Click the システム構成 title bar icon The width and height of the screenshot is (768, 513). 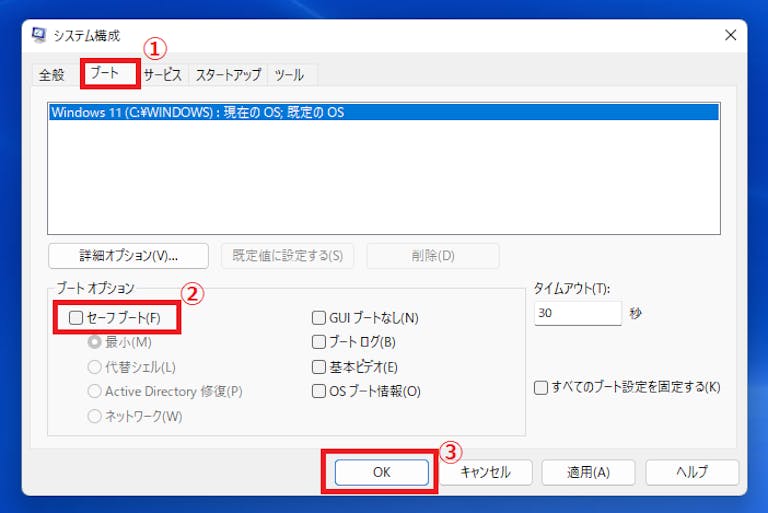pos(39,35)
